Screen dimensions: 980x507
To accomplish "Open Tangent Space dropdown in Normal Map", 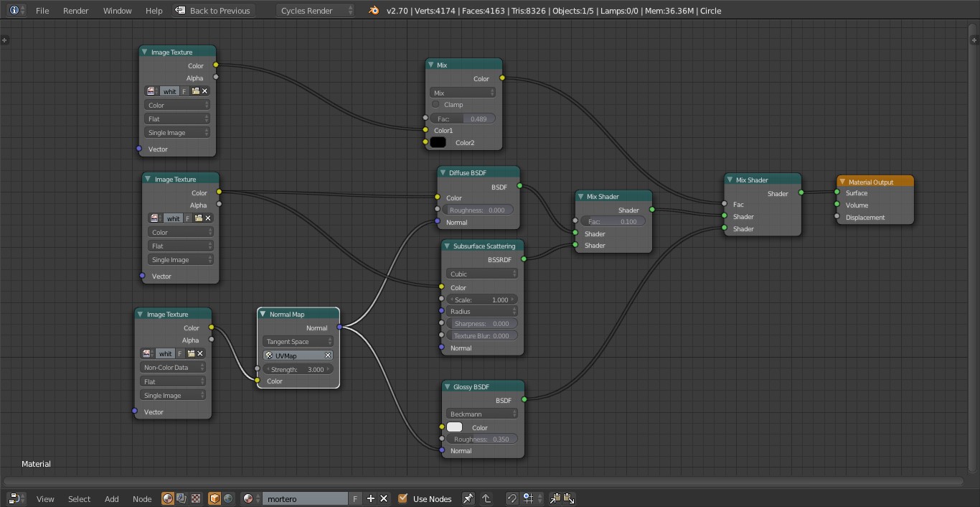I will click(298, 342).
